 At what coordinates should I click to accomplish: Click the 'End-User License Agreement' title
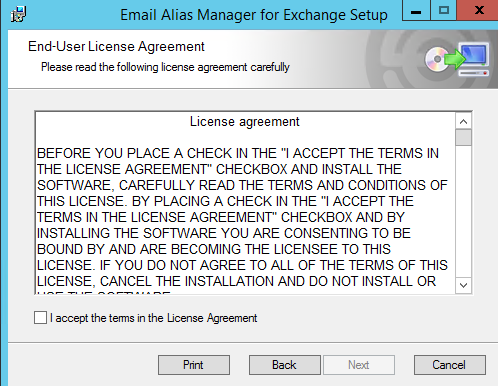tap(116, 47)
